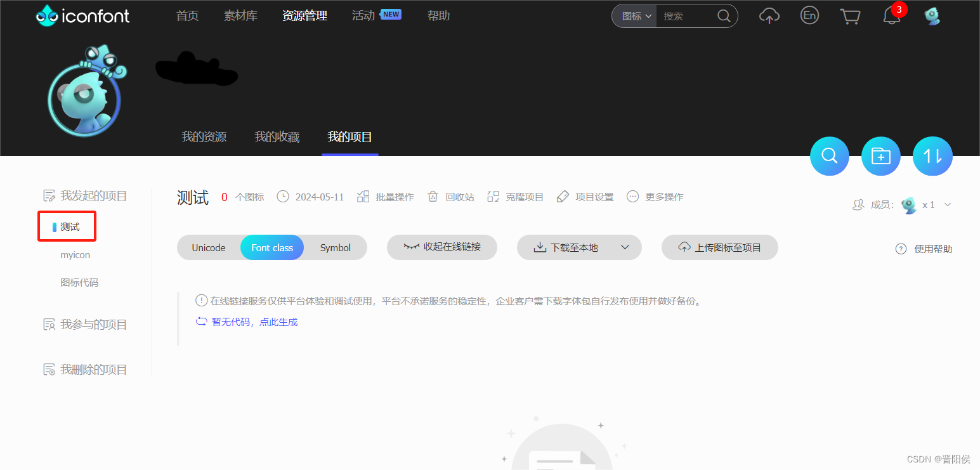Click the iconfont logo
The image size is (980, 470).
click(82, 15)
